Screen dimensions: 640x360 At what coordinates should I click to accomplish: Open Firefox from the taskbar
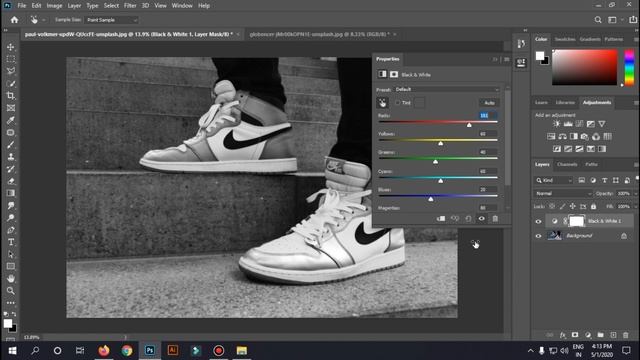click(104, 351)
